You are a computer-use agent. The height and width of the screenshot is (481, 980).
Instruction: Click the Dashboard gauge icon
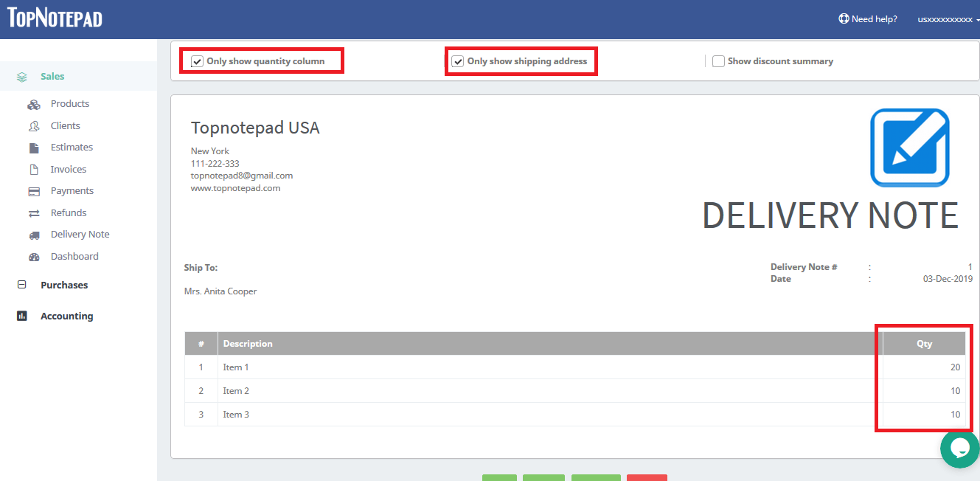34,257
